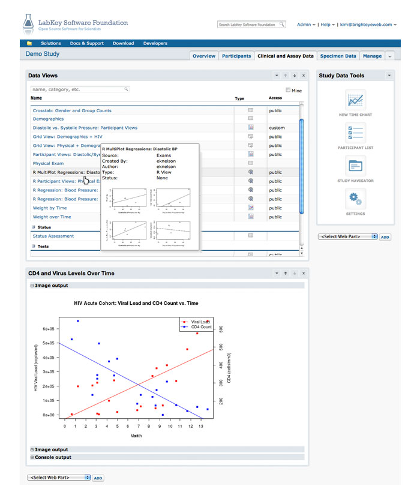Open the Weight by Time view

pos(50,208)
